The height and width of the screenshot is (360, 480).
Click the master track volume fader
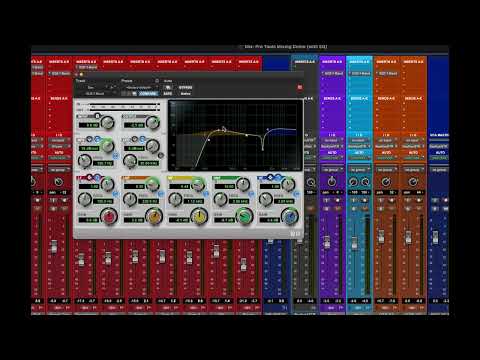coord(435,237)
